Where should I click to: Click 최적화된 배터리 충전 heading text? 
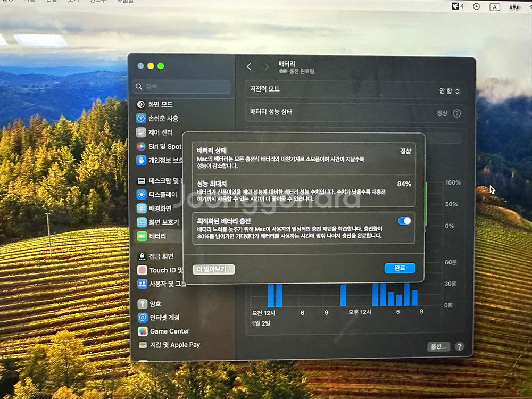tap(224, 221)
